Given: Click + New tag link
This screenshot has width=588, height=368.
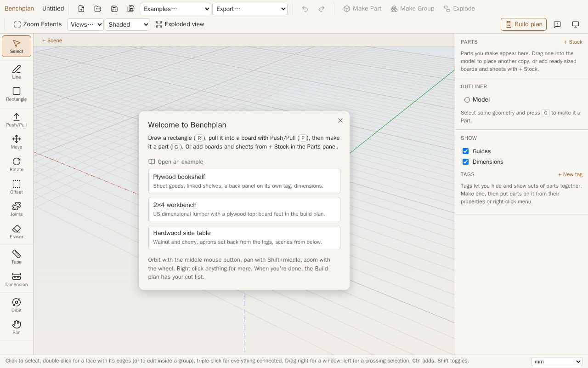Looking at the screenshot, I should click(570, 174).
